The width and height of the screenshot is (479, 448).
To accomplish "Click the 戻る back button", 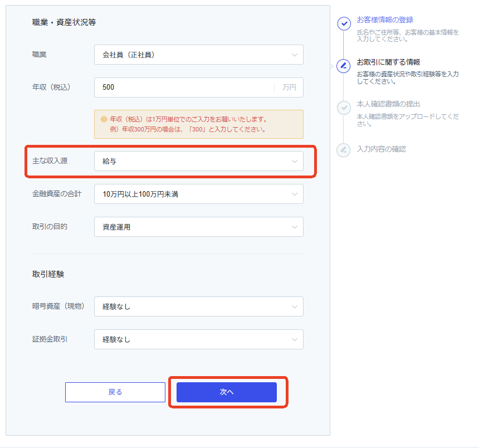I will point(115,392).
